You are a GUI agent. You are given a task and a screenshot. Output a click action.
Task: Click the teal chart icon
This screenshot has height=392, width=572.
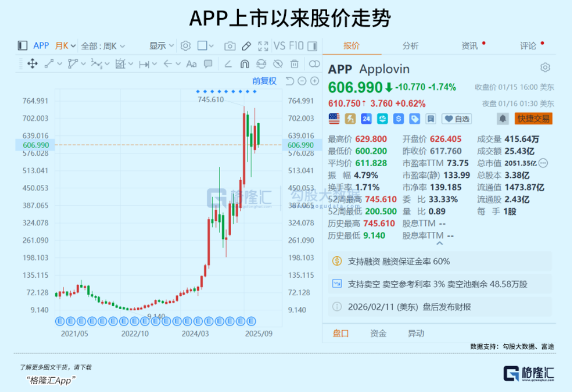pyautogui.click(x=382, y=118)
